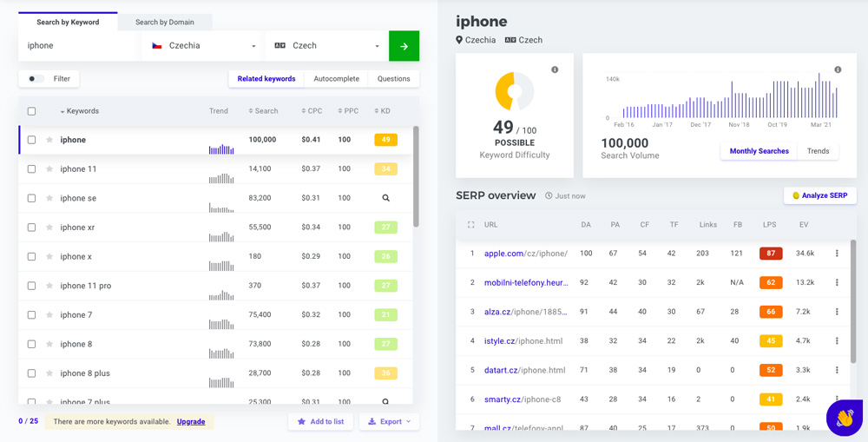Open apple.com/cz/iphone/ link
This screenshot has height=442, width=868.
pos(526,253)
